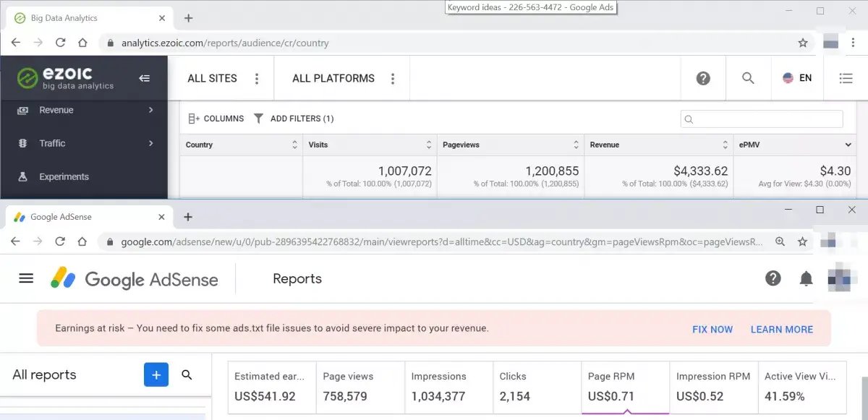Open AdSense notifications bell

click(807, 278)
